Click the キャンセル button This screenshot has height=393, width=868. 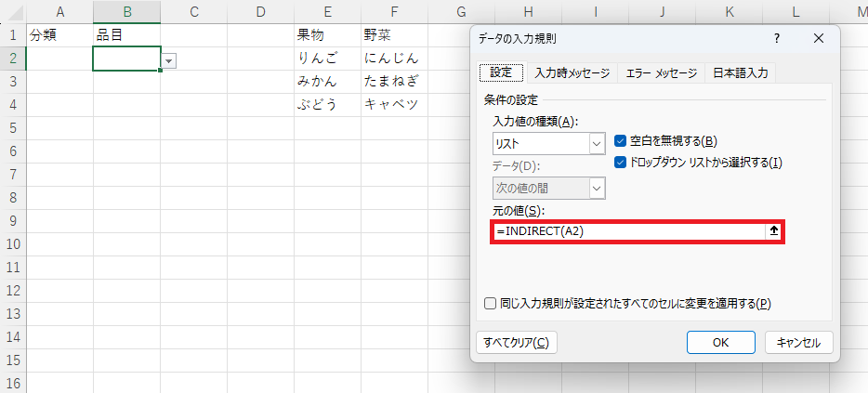click(798, 343)
